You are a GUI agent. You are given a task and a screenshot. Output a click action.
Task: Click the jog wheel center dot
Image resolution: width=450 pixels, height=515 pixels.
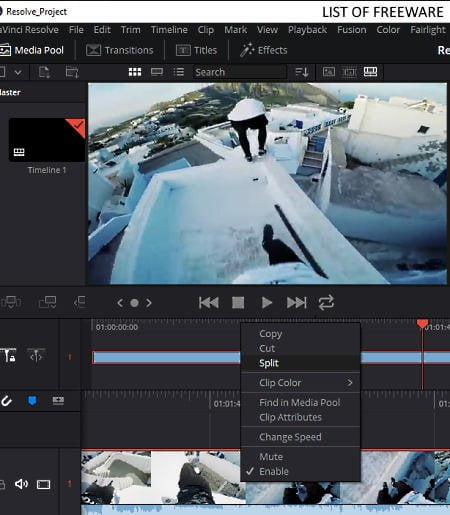(x=134, y=303)
